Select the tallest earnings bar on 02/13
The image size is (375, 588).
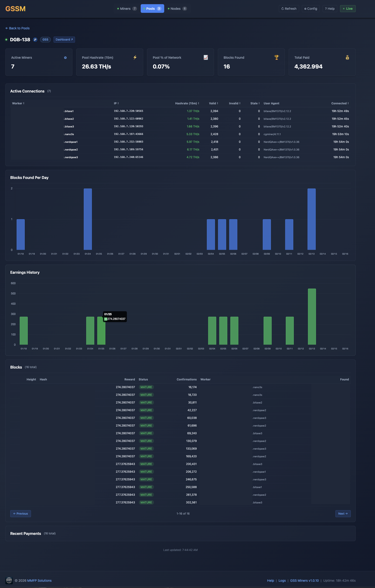(312, 318)
